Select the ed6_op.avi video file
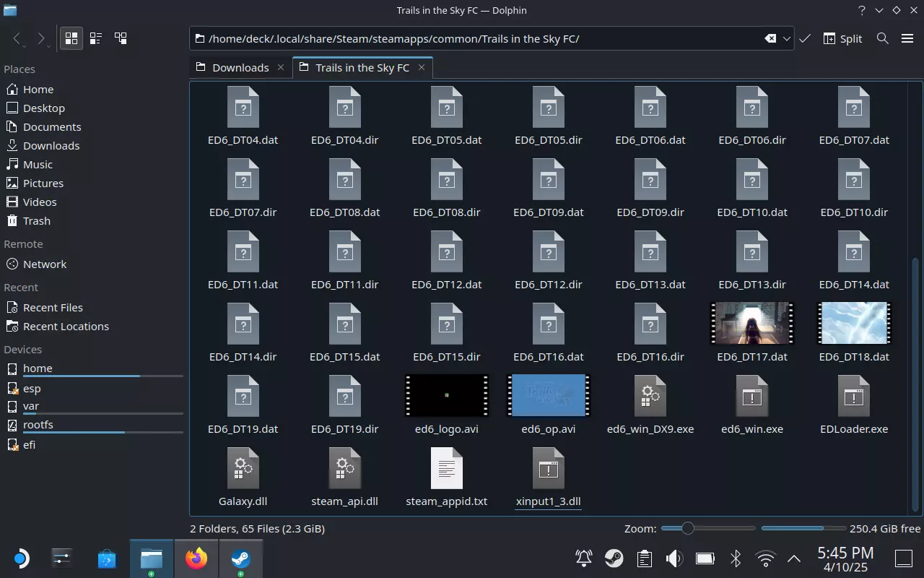The height and width of the screenshot is (578, 924). tap(549, 395)
